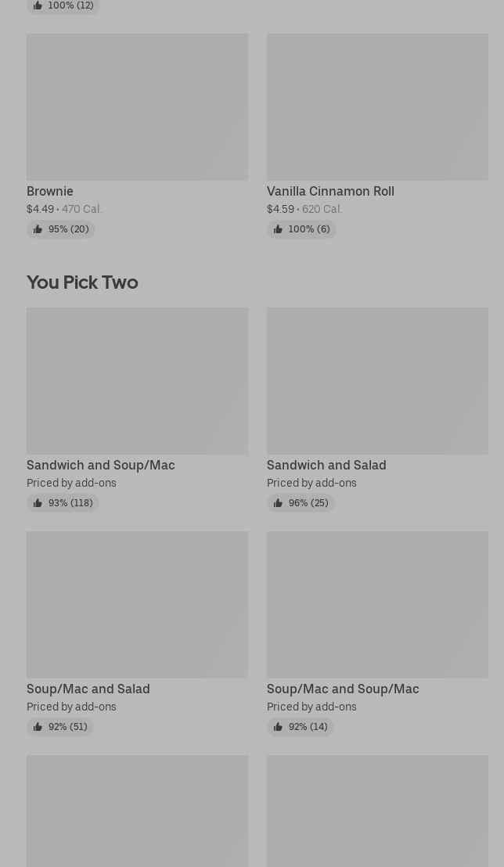The width and height of the screenshot is (504, 867).
Task: Choose Soup/Mac and Salad title
Action: click(x=88, y=689)
